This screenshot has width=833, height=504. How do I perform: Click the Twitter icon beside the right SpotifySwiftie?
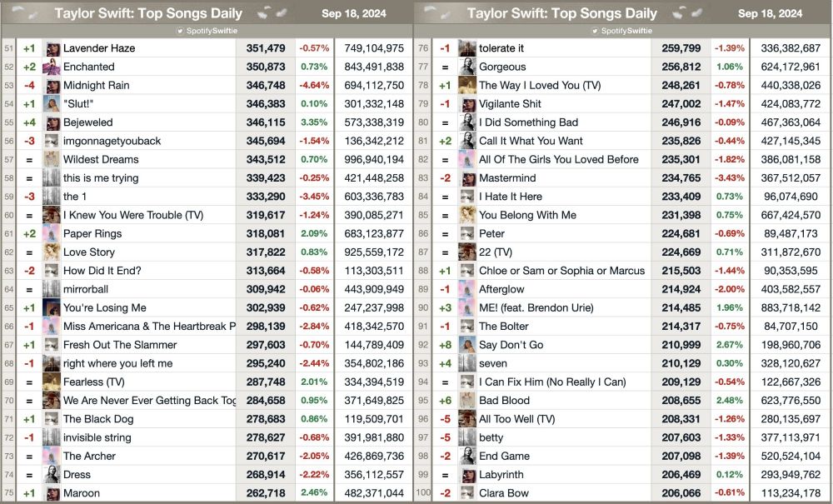pos(595,31)
